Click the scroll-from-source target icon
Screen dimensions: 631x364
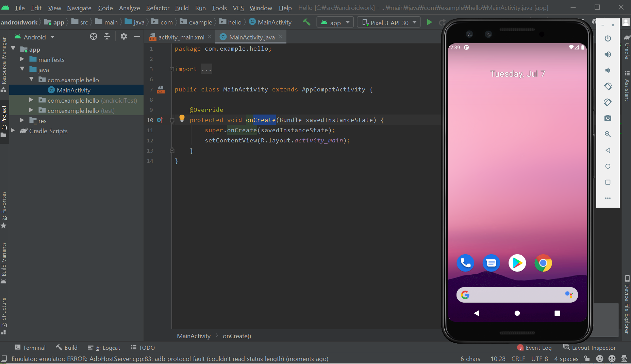(x=94, y=36)
